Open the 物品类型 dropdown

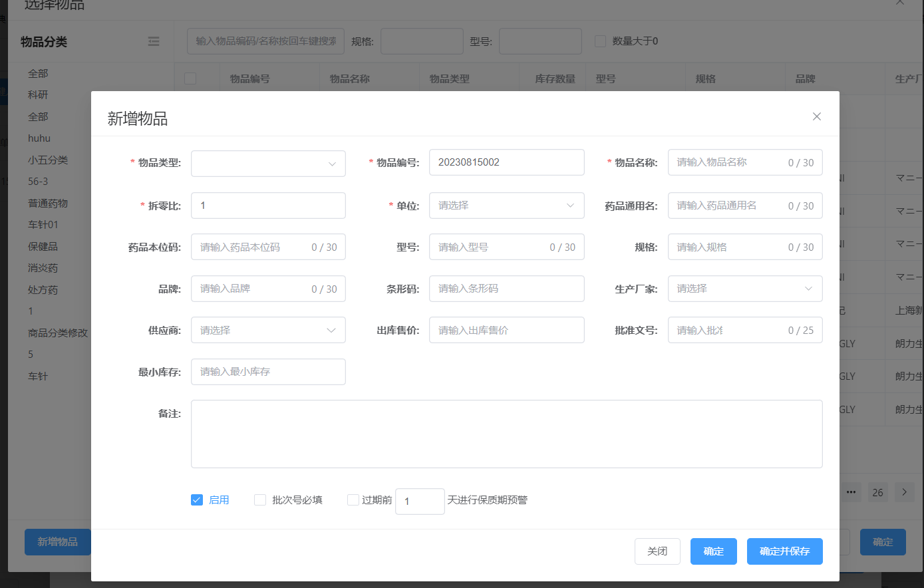[x=268, y=164]
